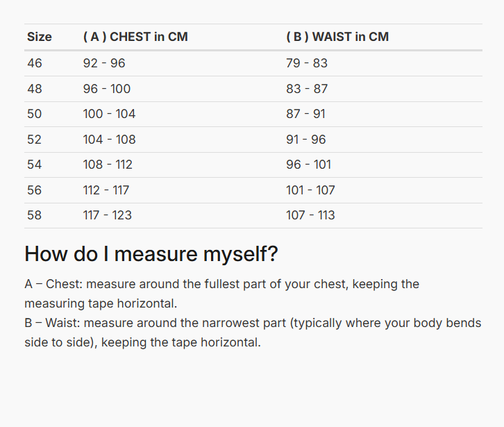Click the "( A ) CHEST in CM" header
This screenshot has height=427, width=504.
[x=135, y=37]
